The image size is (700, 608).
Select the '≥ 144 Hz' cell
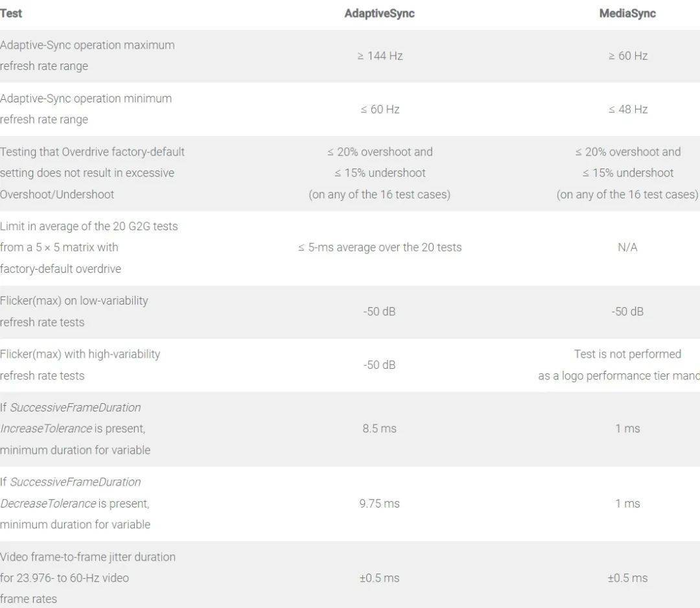pyautogui.click(x=380, y=56)
